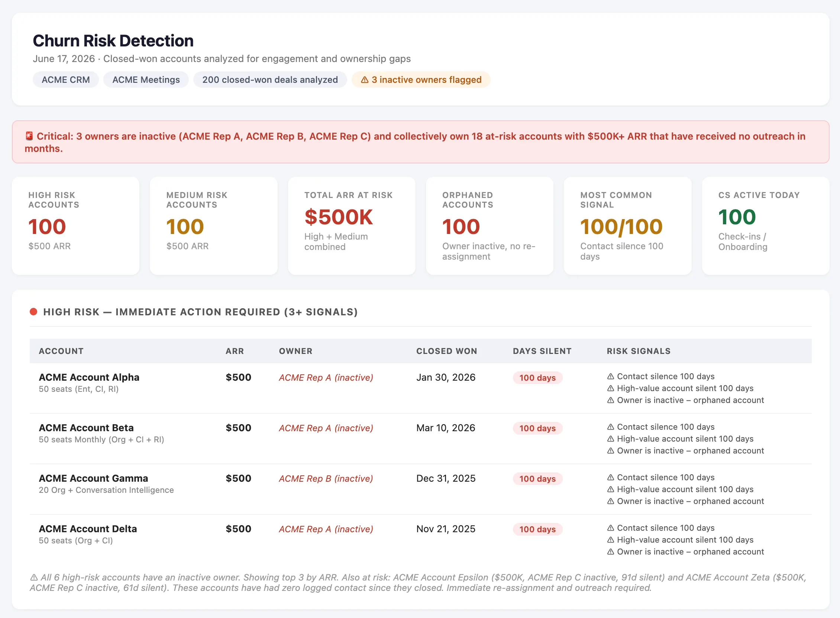Screen dimensions: 840x618
Task: Sort by CLOSED WON column header
Action: (x=447, y=351)
